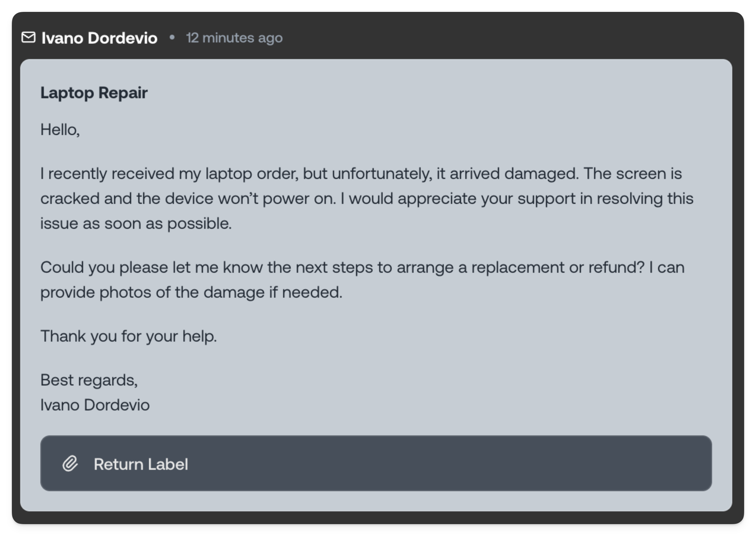Click the attachment clip symbol inside Return Label
756x536 pixels.
point(70,464)
